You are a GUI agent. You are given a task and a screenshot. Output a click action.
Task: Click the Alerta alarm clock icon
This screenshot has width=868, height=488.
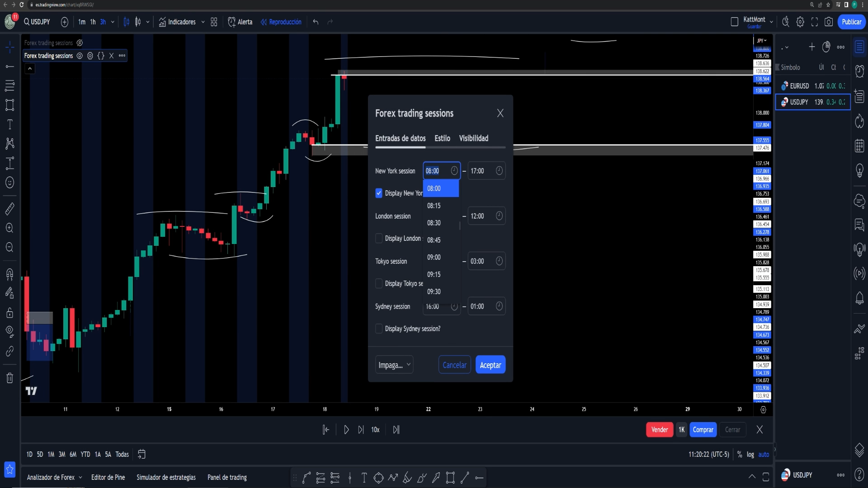(x=231, y=22)
